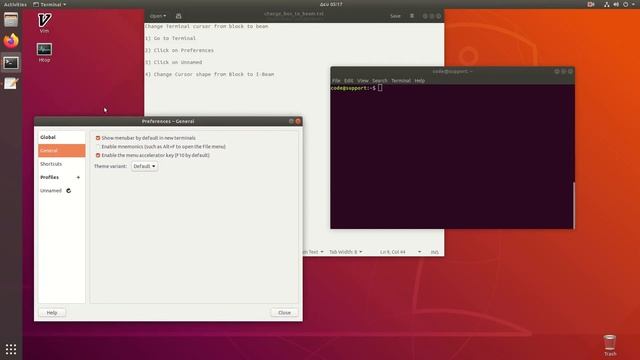
Task: Click Activities in the top bar
Action: click(15, 4)
